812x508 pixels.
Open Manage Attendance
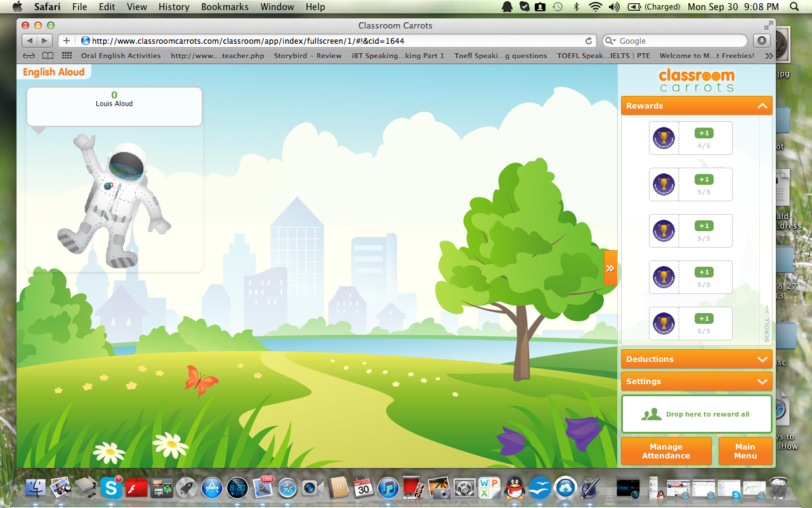666,451
